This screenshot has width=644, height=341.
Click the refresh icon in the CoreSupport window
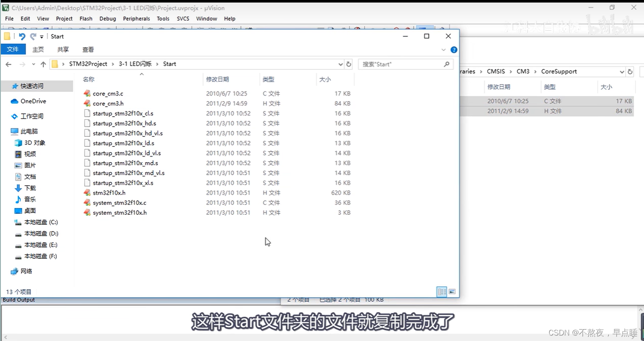click(630, 71)
